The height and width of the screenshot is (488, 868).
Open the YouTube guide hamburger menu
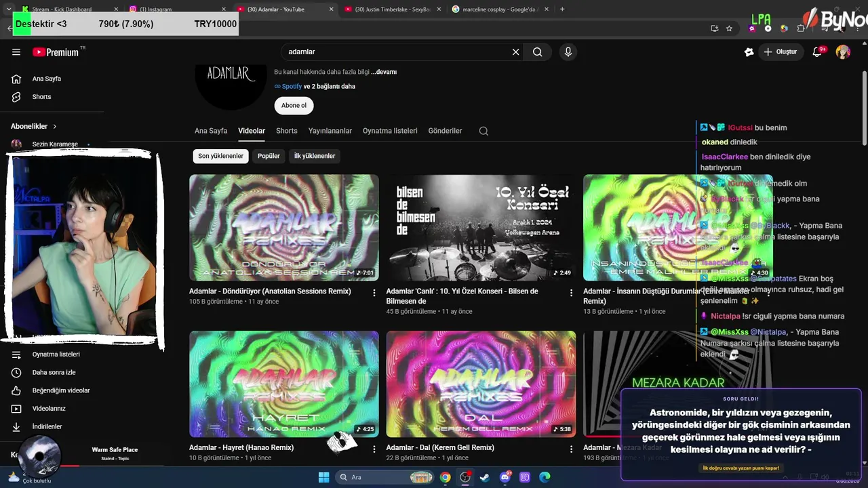16,52
